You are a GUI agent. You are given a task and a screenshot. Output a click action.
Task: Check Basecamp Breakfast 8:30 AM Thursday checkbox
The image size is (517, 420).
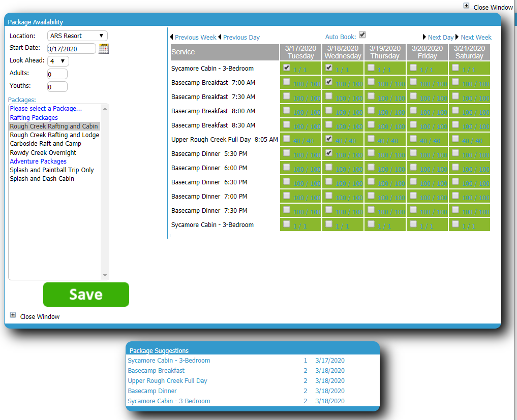(371, 124)
